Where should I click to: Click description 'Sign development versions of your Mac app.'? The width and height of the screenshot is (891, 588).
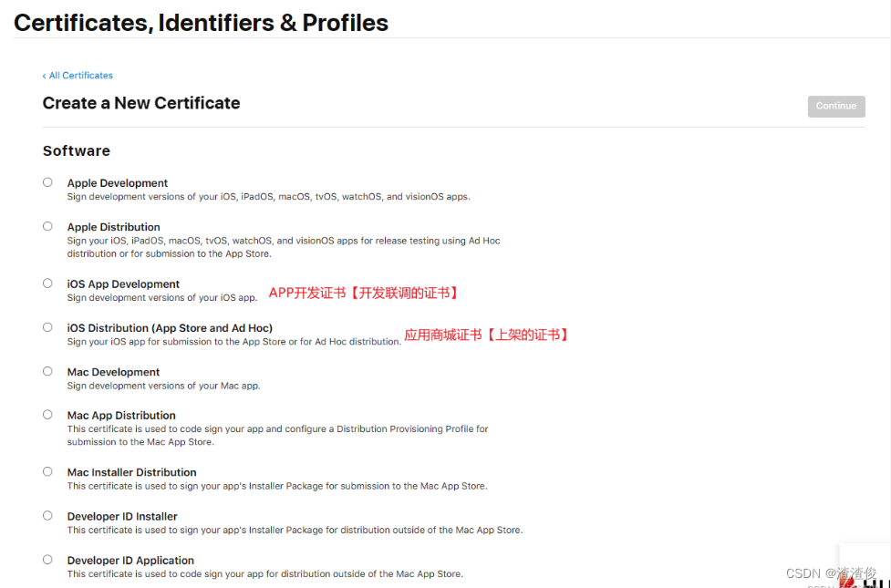(163, 386)
